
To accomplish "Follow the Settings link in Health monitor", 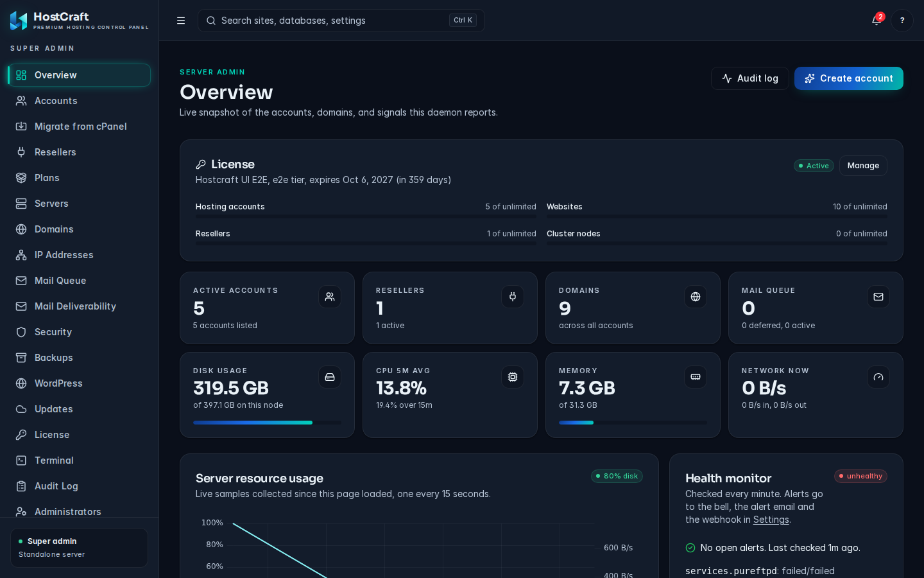I will [x=771, y=520].
